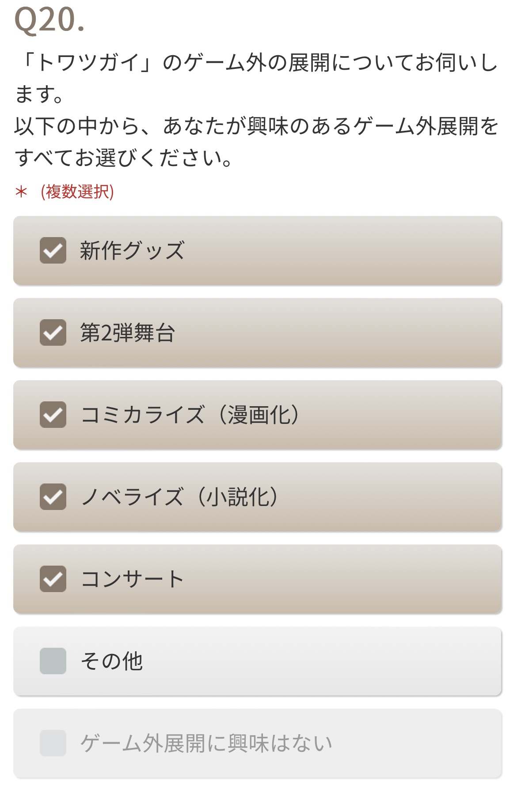Uncheck the 新作グッズ checkbox
The image size is (521, 812).
click(53, 250)
